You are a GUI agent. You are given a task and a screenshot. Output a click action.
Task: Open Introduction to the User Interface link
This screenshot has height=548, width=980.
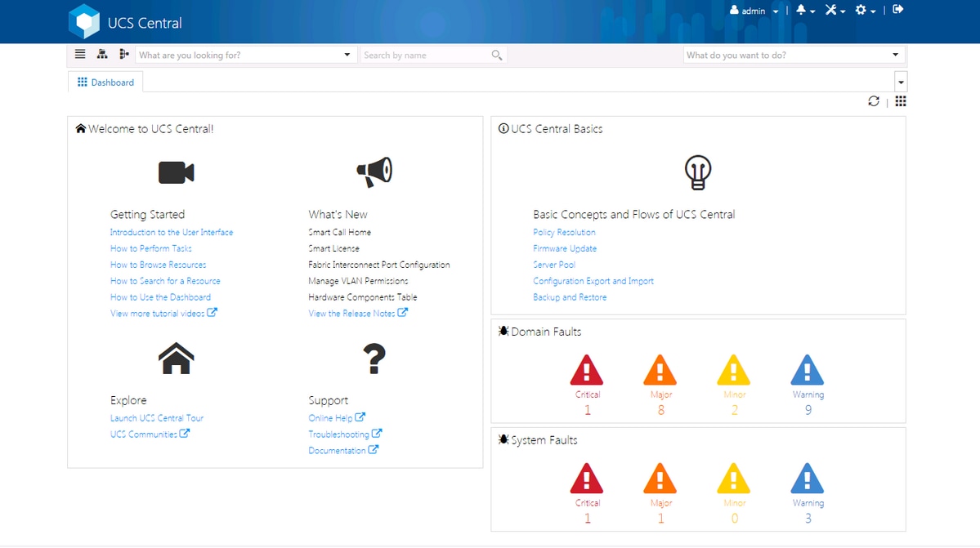pos(172,232)
